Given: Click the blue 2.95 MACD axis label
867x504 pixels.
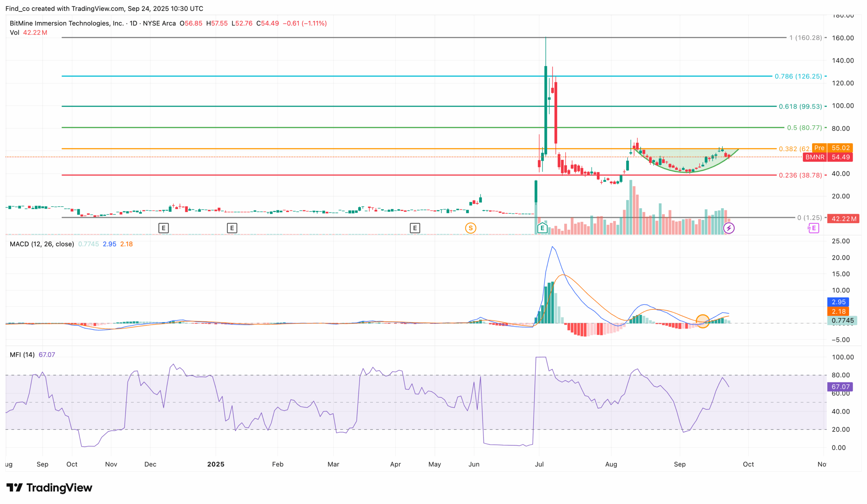Looking at the screenshot, I should [x=838, y=302].
